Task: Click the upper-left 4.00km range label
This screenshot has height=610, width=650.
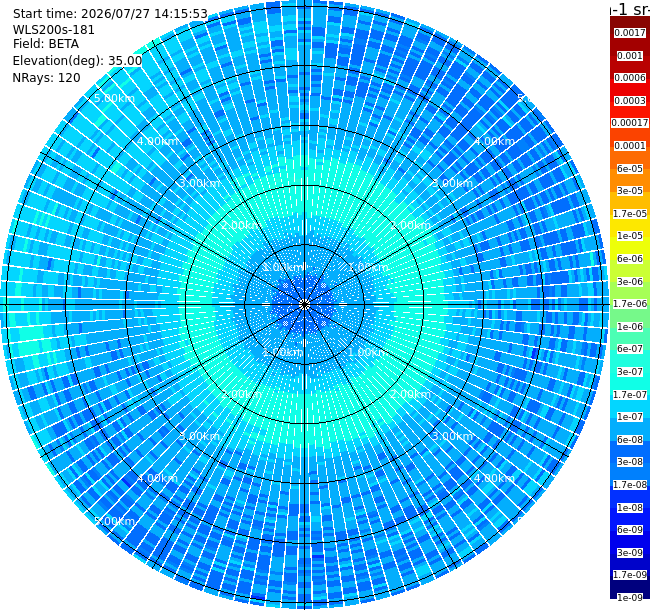Action: 158,141
